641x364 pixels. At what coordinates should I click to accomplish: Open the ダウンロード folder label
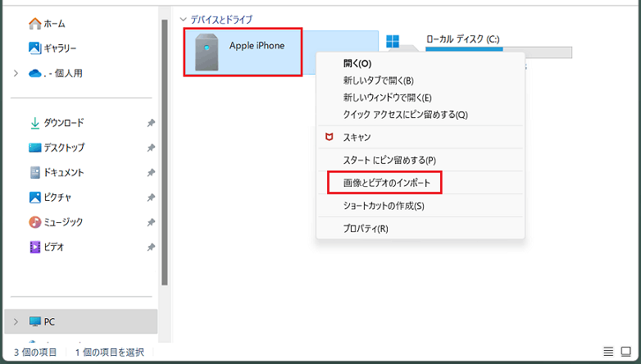click(64, 123)
